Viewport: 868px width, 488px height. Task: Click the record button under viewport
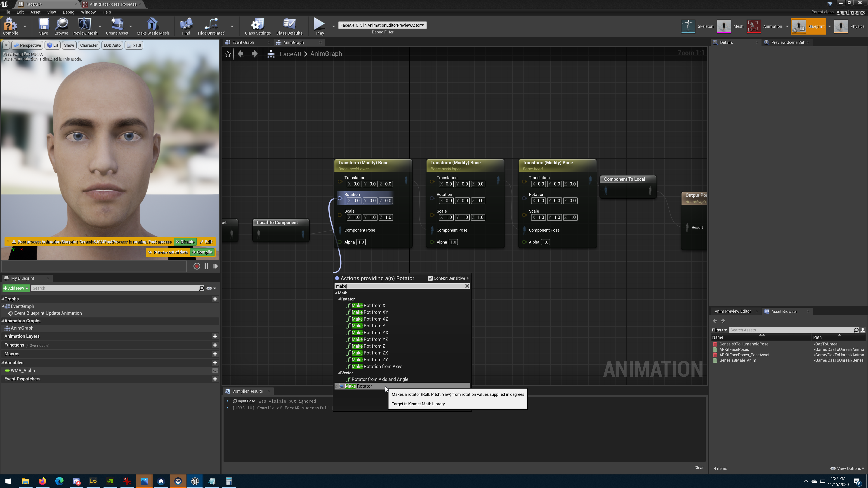(197, 266)
